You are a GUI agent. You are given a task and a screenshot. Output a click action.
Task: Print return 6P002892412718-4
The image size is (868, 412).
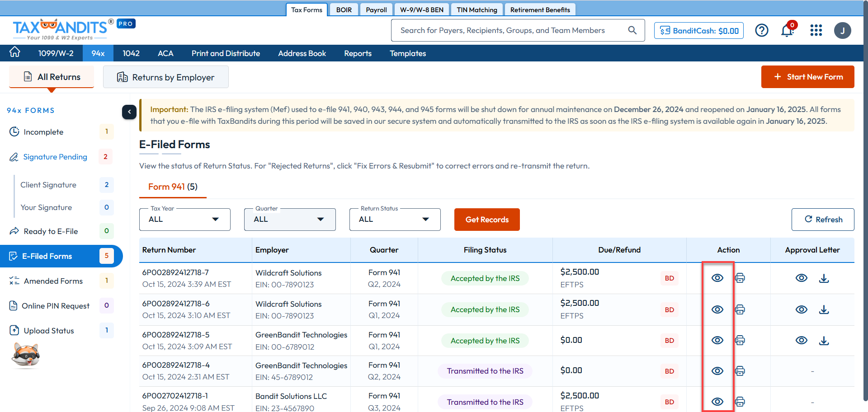click(740, 371)
